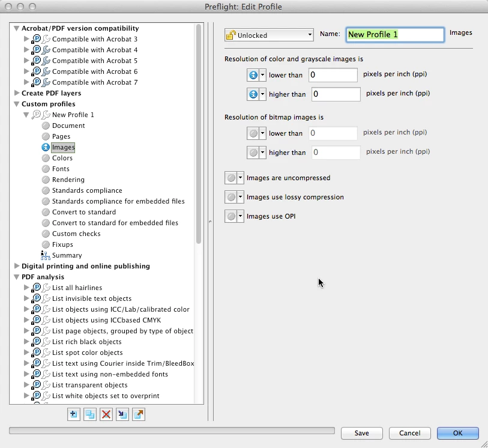Click color images higher than ppi field
This screenshot has height=448, width=488.
(x=336, y=94)
